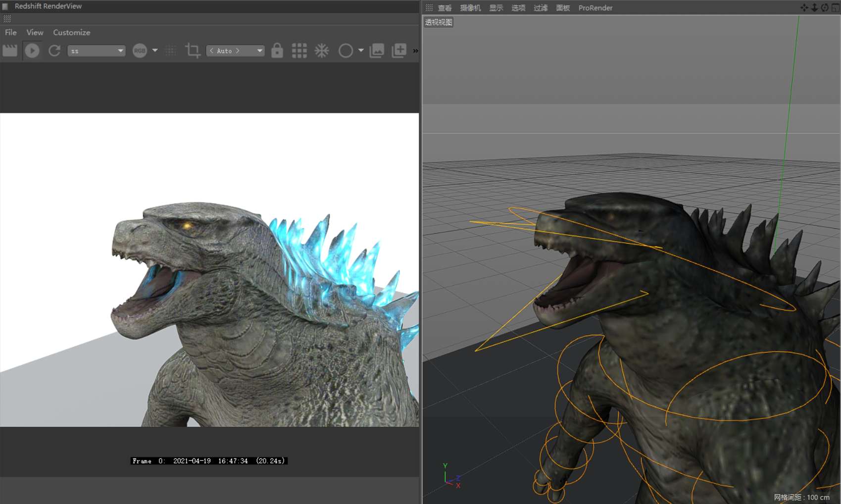Click the rendered Godzilla image
Image resolution: width=841 pixels, height=504 pixels.
click(x=209, y=270)
